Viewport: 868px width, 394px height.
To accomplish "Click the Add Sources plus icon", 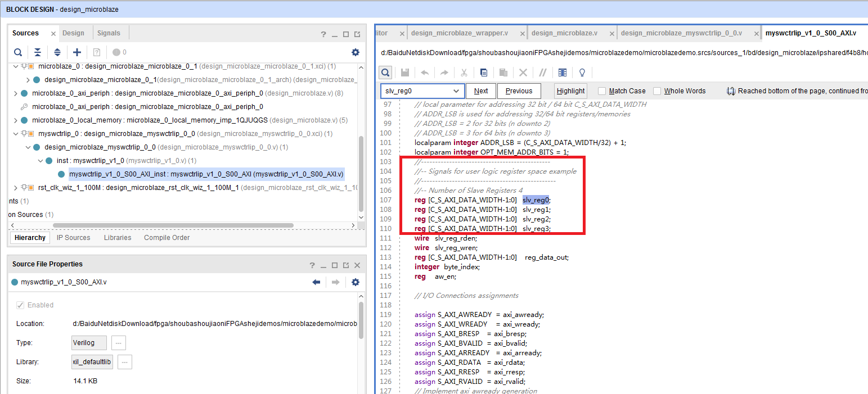I will click(77, 52).
